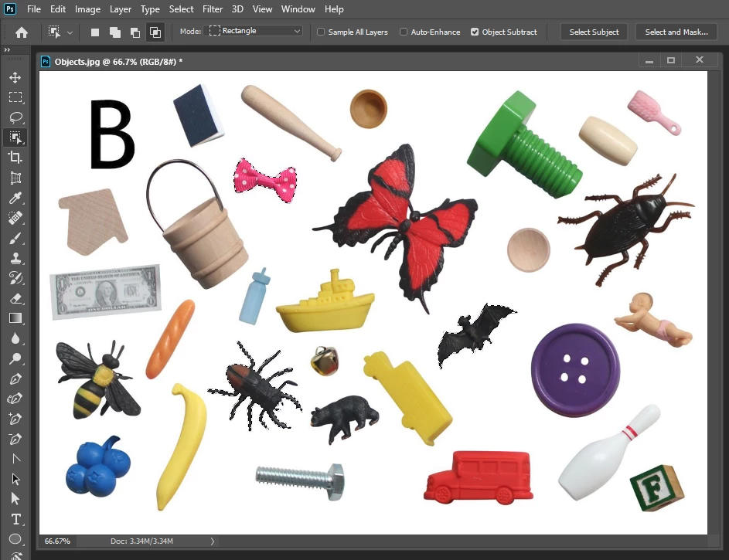Open the Edit menu

tap(58, 8)
